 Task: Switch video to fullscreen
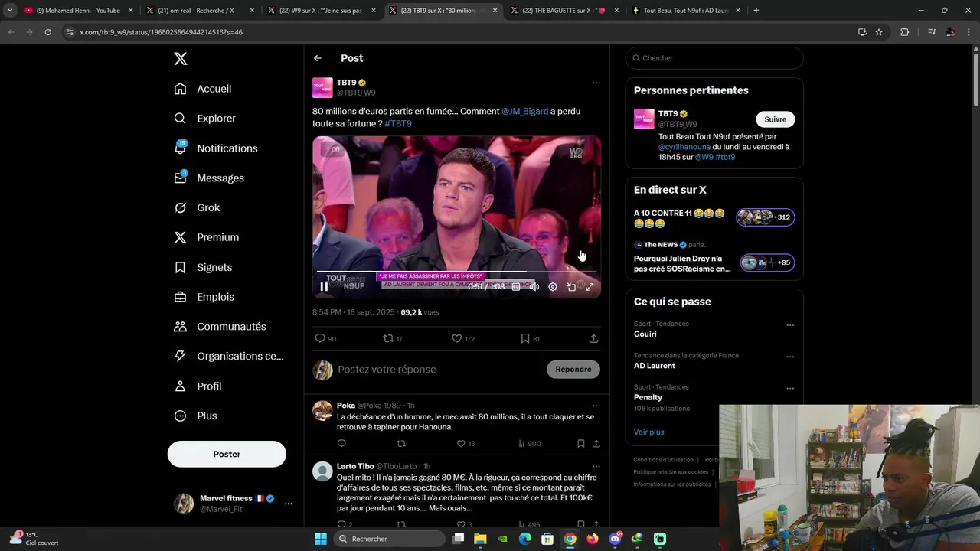click(x=590, y=287)
